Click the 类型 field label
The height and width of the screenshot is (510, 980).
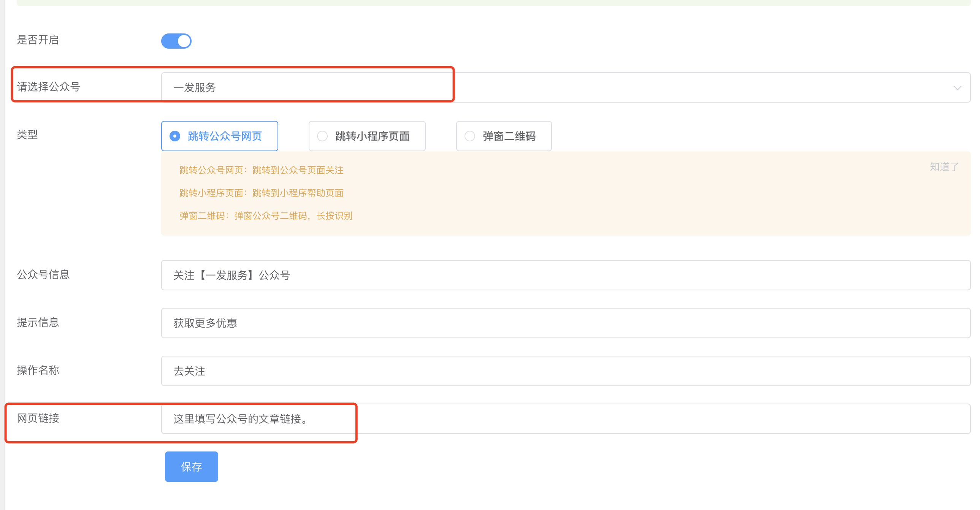click(x=27, y=135)
